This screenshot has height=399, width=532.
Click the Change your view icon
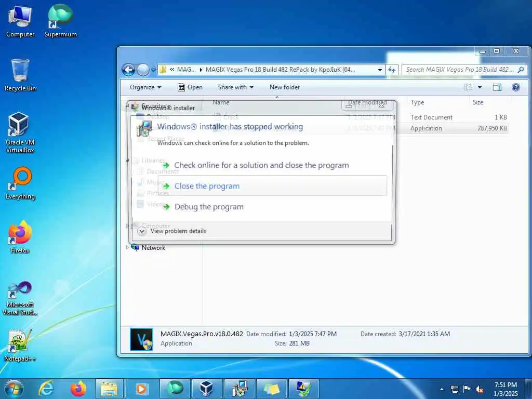[469, 87]
